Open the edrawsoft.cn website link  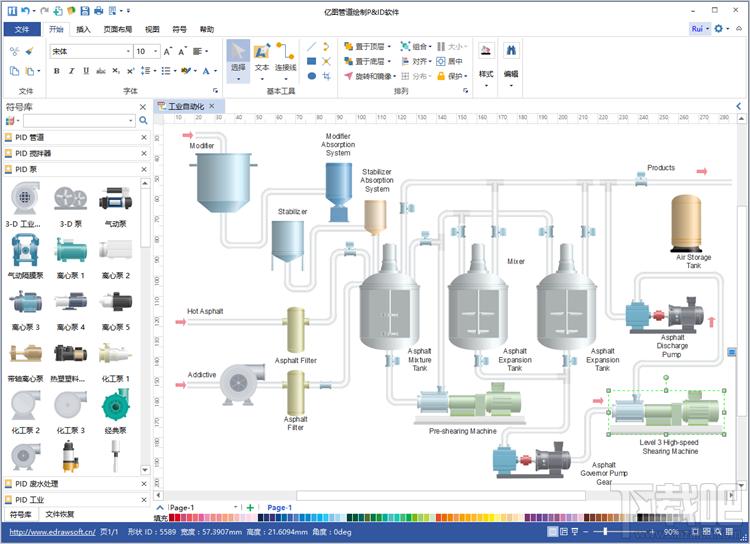tap(52, 532)
